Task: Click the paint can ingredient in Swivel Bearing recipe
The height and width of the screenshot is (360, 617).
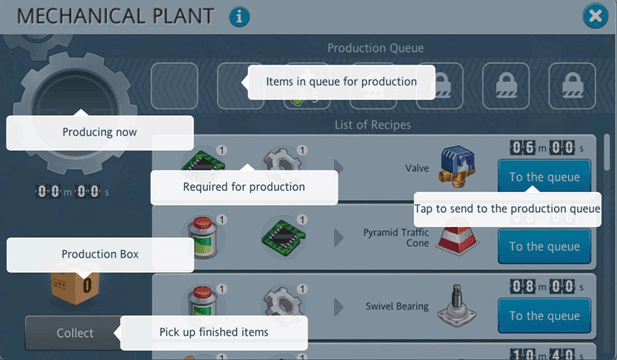Action: (x=203, y=302)
